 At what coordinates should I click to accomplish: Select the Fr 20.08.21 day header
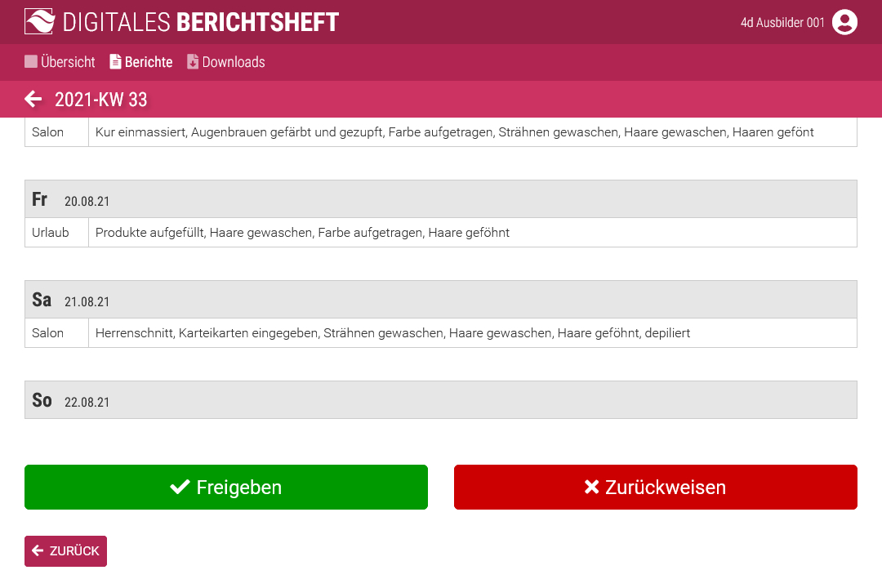441,199
